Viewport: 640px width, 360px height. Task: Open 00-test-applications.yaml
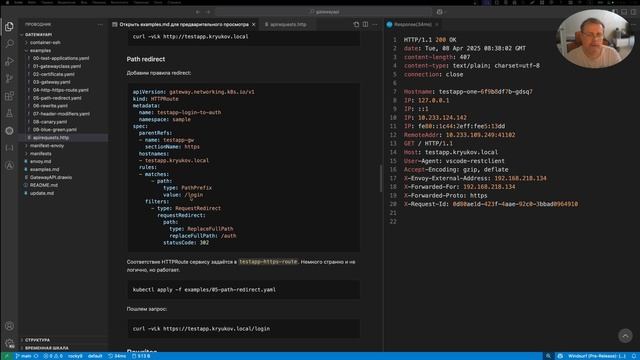coord(61,58)
